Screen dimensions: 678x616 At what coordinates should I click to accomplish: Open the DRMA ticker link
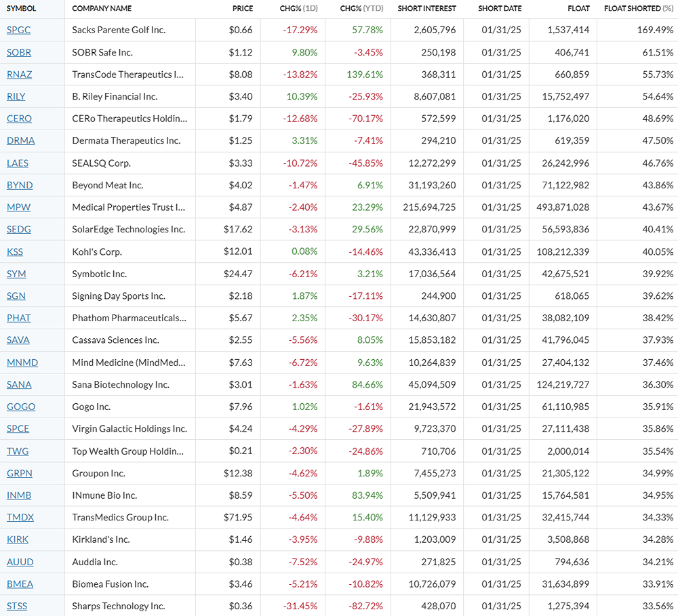point(21,140)
